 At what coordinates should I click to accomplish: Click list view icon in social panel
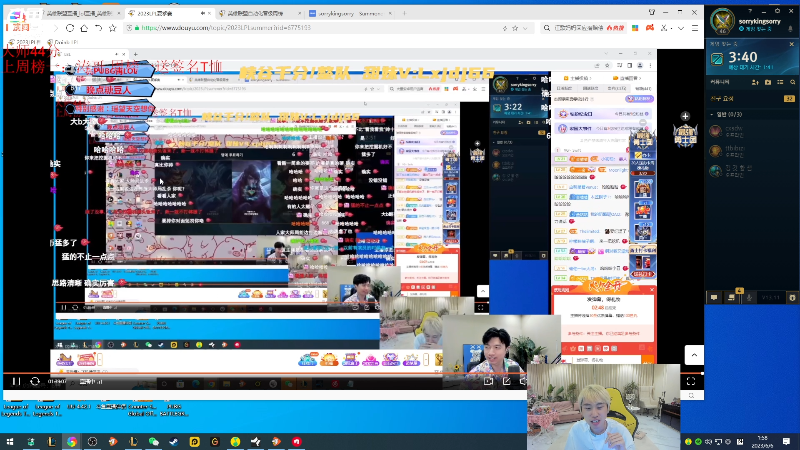pyautogui.click(x=780, y=82)
